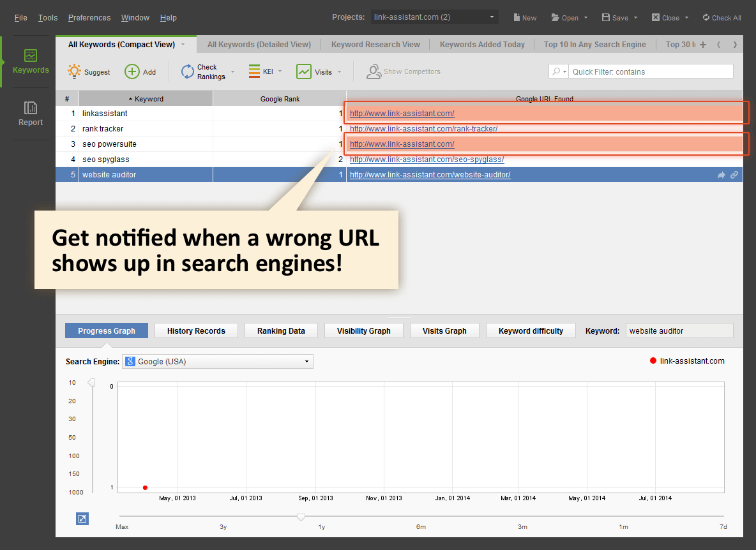Expand the Save button dropdown arrow
756x550 pixels.
[x=635, y=18]
